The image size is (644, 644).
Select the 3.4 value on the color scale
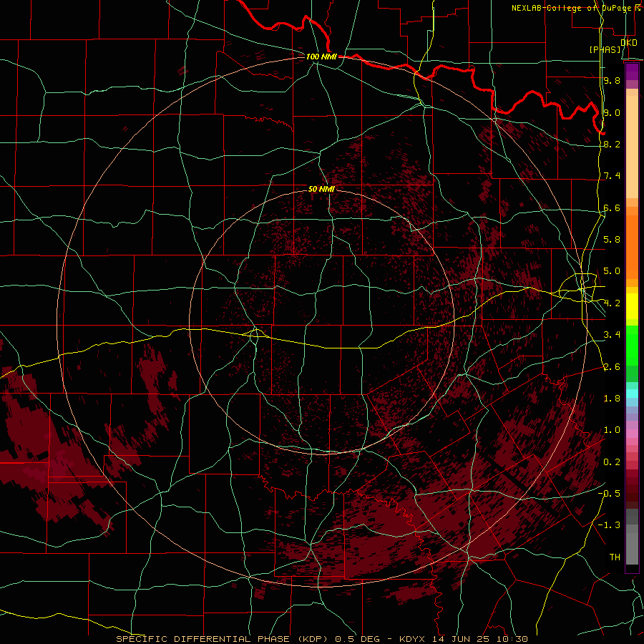pyautogui.click(x=612, y=335)
